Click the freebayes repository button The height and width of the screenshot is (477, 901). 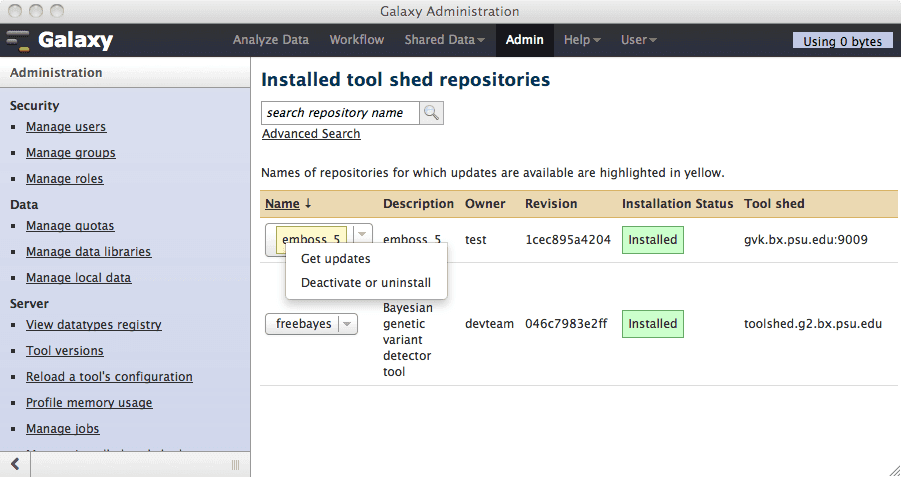click(303, 324)
